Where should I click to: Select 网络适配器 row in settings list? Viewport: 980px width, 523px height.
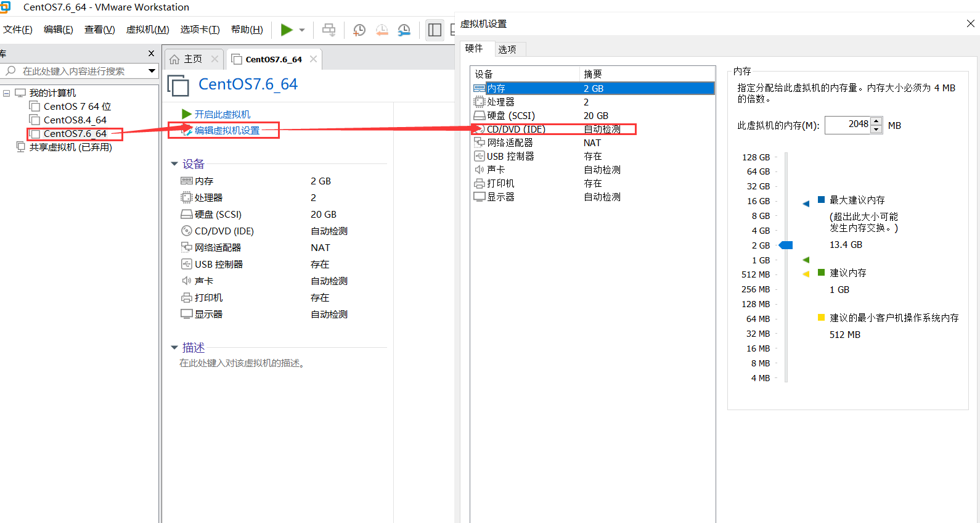(594, 143)
